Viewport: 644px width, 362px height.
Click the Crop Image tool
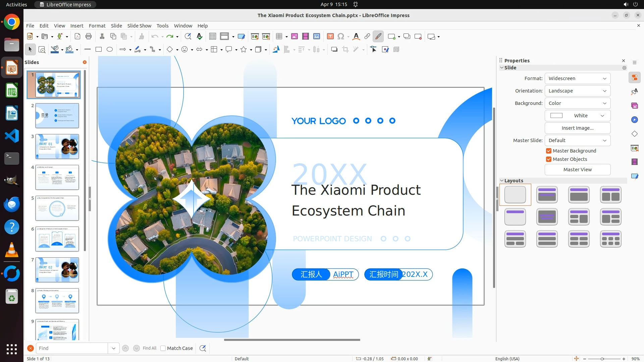[x=345, y=50]
